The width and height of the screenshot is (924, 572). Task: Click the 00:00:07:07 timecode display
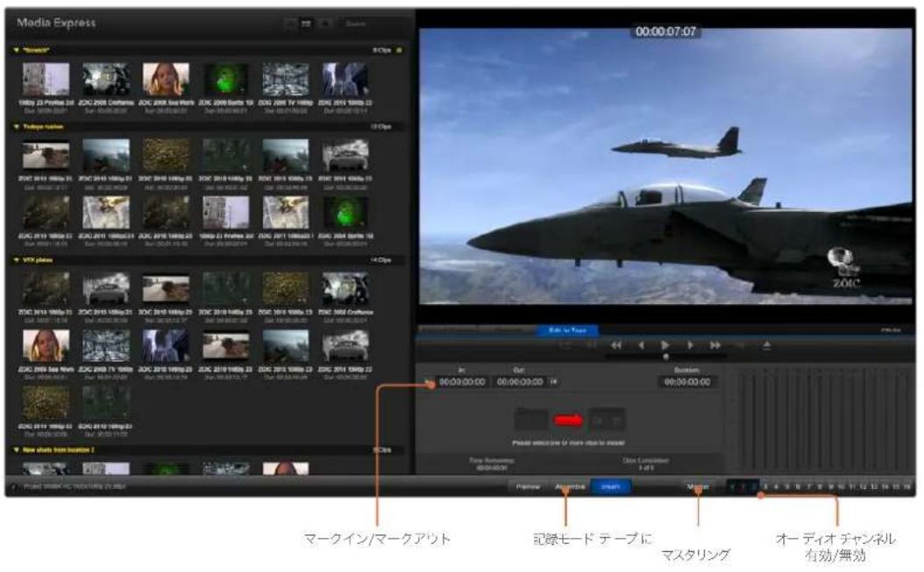[x=665, y=32]
